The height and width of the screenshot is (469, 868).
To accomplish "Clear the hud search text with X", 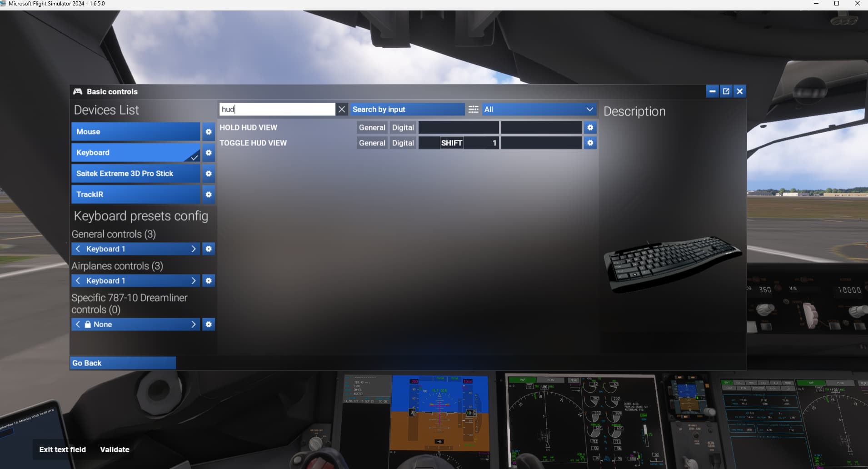I will [342, 110].
